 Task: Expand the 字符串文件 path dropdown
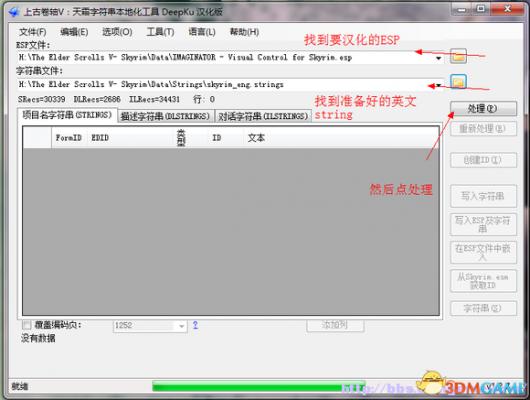(438, 85)
